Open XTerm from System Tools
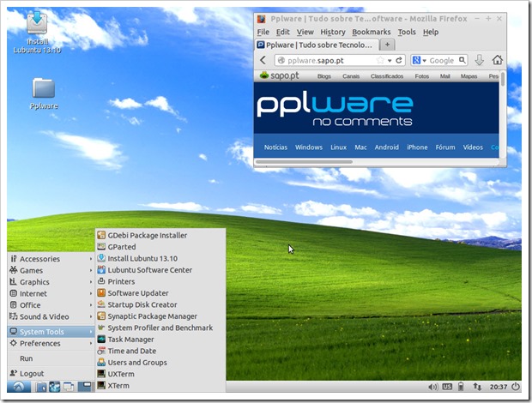The image size is (532, 403). (x=160, y=385)
